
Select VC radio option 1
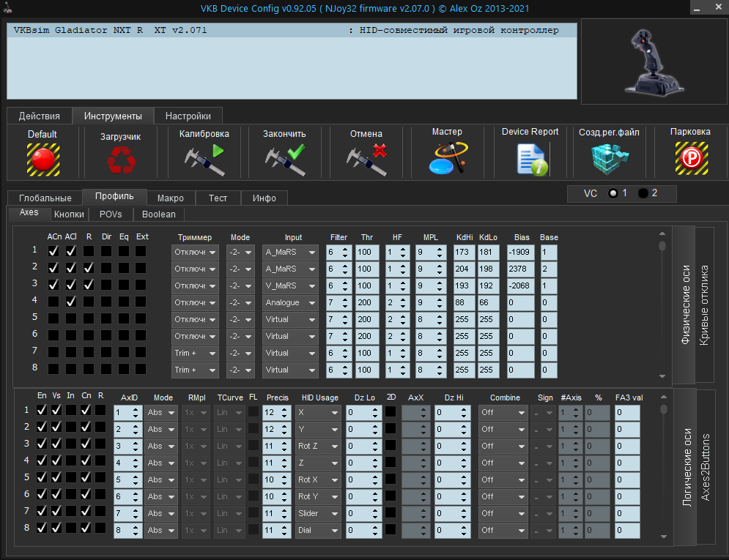tap(613, 193)
